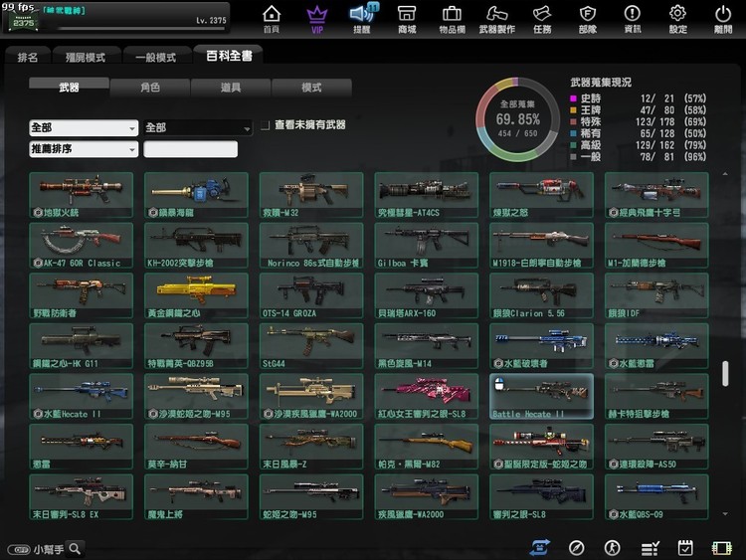This screenshot has width=746, height=560.
Task: Click the blue swap arrows icon in bottom bar
Action: (x=539, y=548)
